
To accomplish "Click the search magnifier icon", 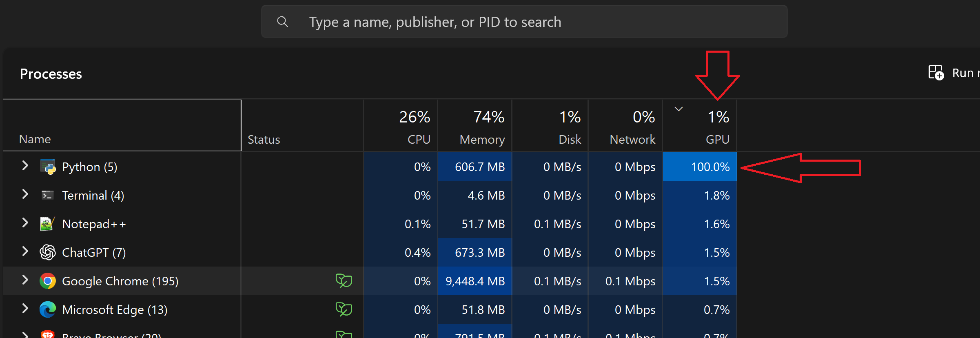I will [282, 22].
